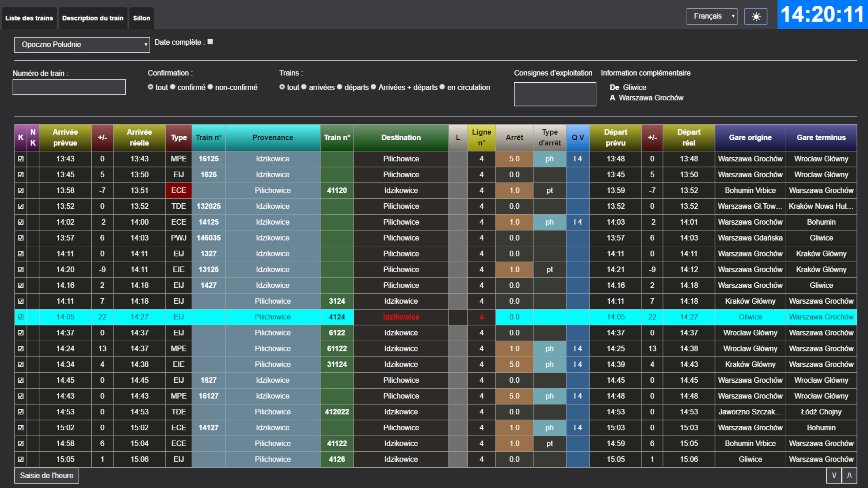Click Łódź Chojny terminus cell
This screenshot has width=868, height=488.
click(x=821, y=412)
